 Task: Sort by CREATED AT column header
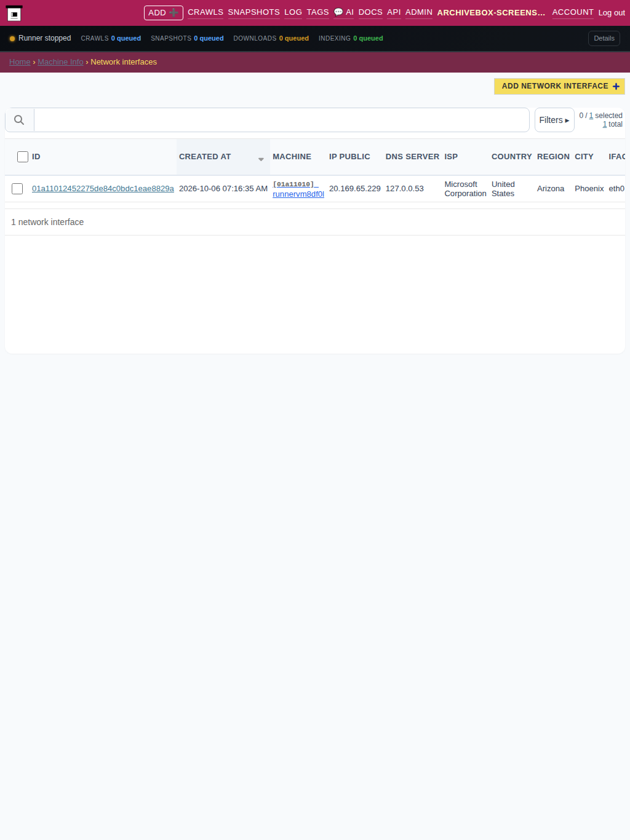click(x=205, y=157)
